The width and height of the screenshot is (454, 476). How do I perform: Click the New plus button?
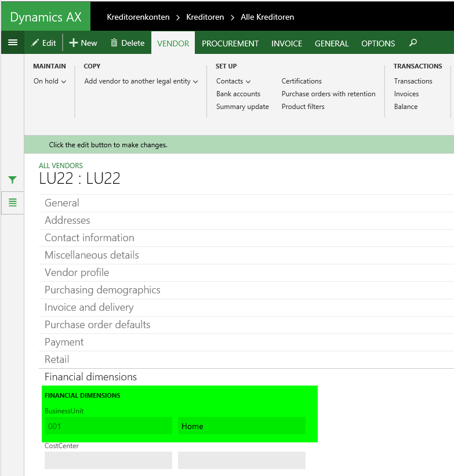[83, 43]
